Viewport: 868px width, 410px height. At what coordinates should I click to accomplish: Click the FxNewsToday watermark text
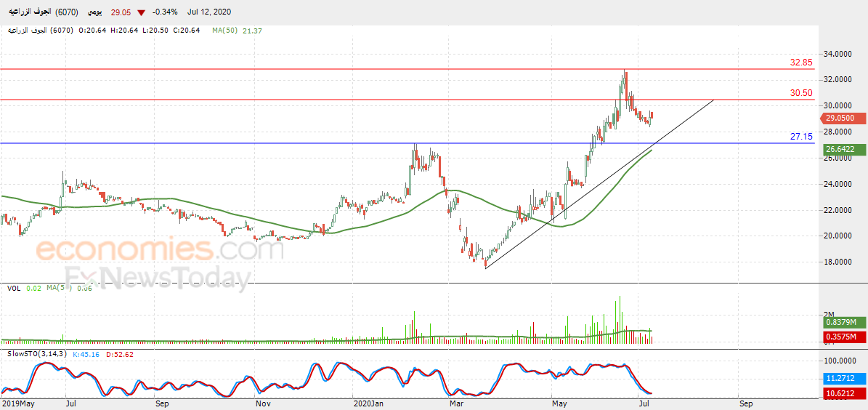coord(158,278)
